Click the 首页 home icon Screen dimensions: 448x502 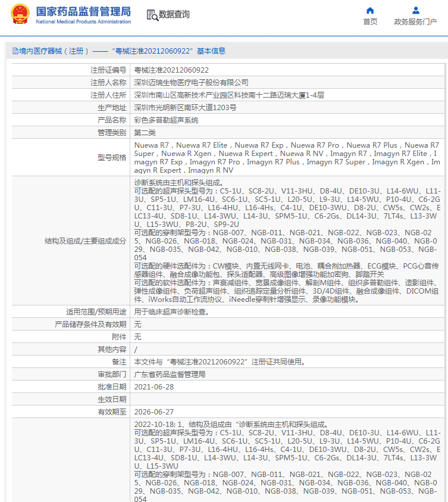pyautogui.click(x=370, y=10)
